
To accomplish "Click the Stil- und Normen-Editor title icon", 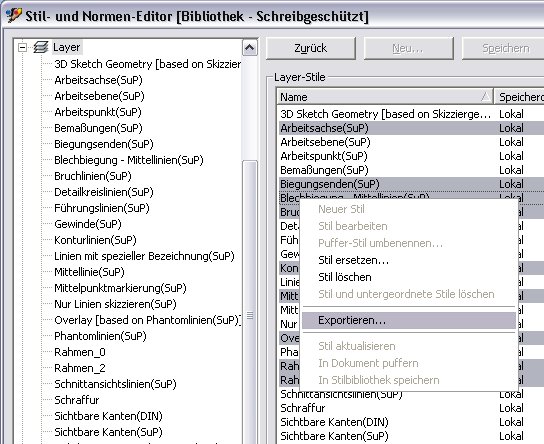I will (14, 16).
